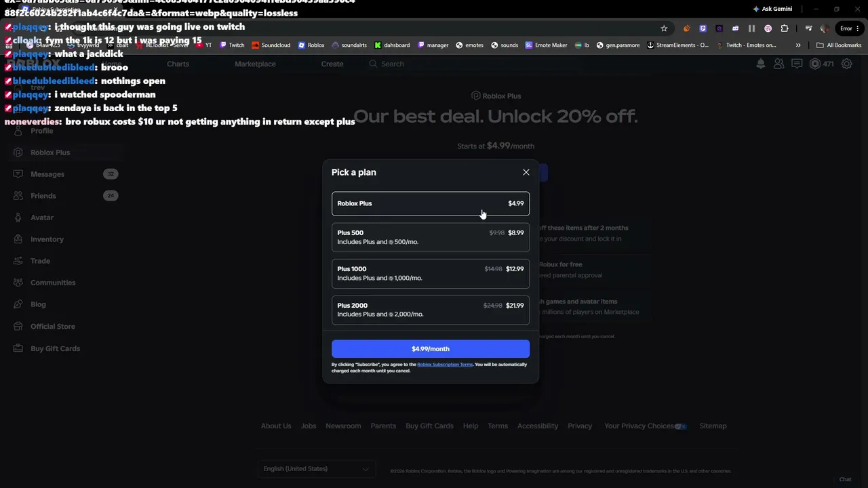Open the Marketplace tab
868x488 pixels.
point(255,64)
